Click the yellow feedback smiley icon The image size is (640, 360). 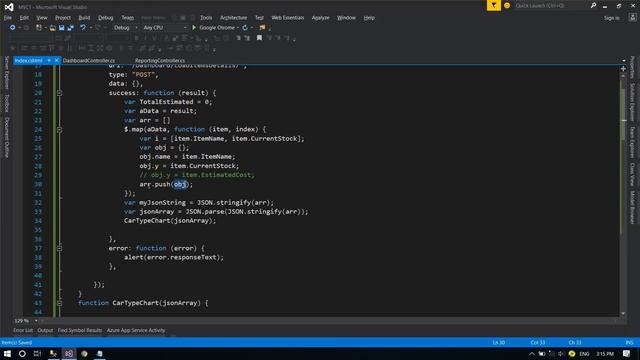point(507,6)
